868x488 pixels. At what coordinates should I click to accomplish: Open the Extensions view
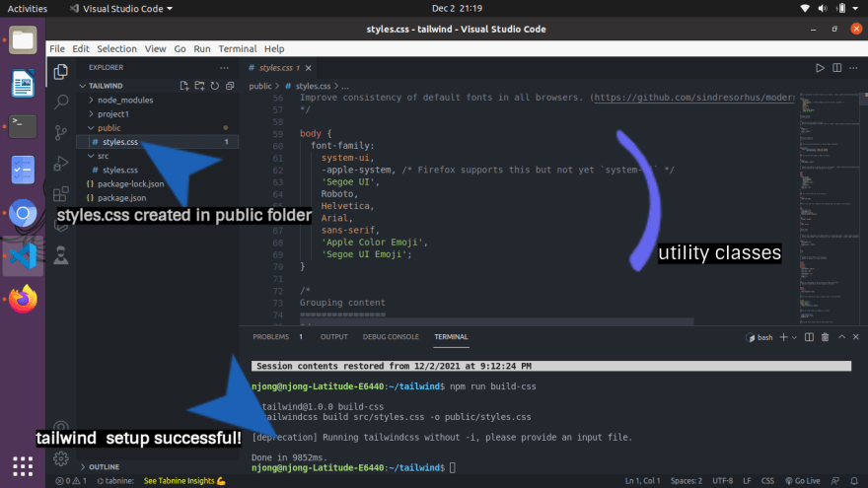pyautogui.click(x=61, y=193)
